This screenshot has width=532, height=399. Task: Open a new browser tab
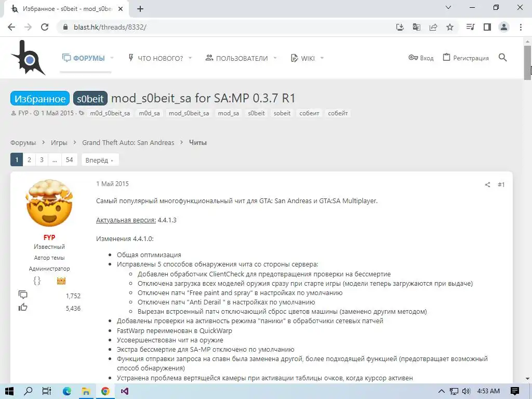click(140, 9)
